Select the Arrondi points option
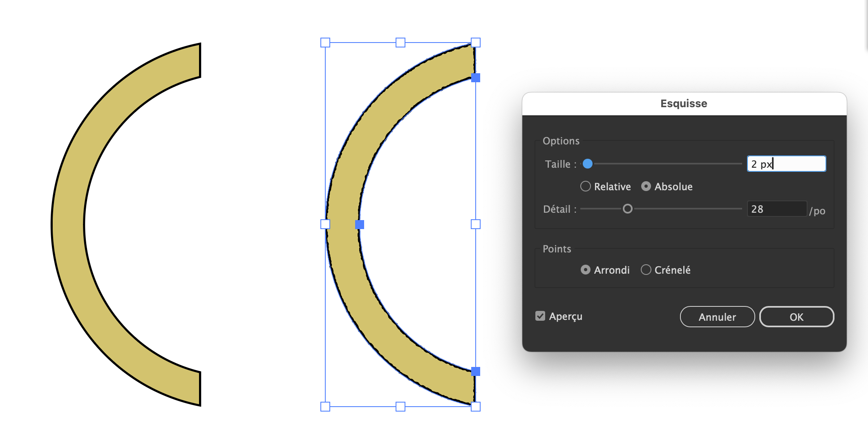868x423 pixels. pyautogui.click(x=585, y=270)
